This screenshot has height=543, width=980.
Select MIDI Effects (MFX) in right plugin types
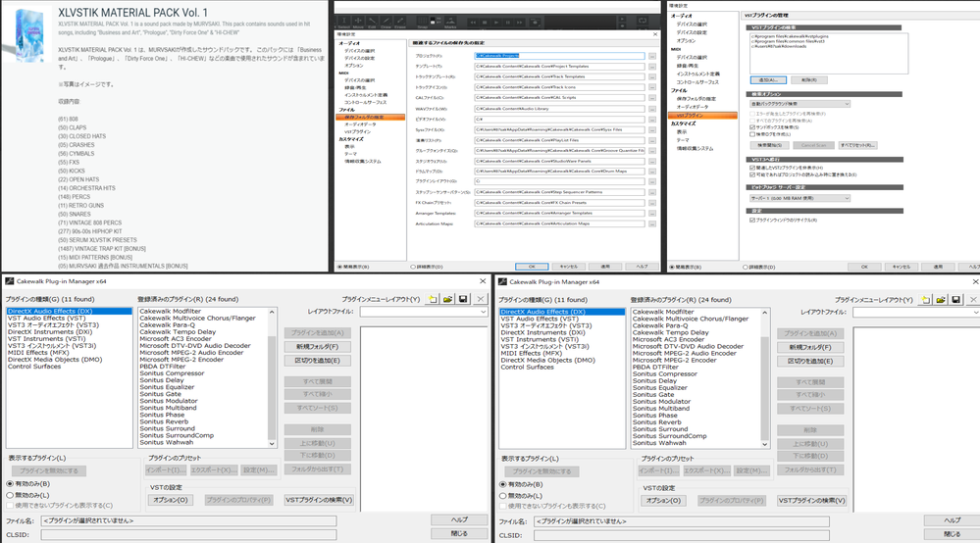(541, 353)
